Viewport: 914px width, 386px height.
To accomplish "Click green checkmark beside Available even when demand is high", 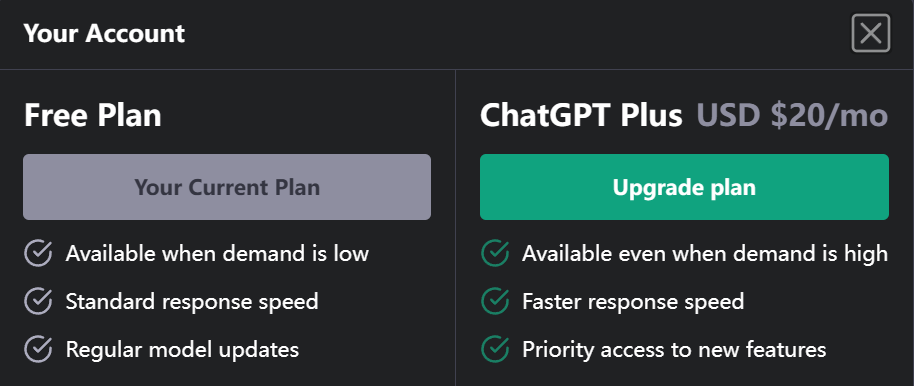I will 495,254.
